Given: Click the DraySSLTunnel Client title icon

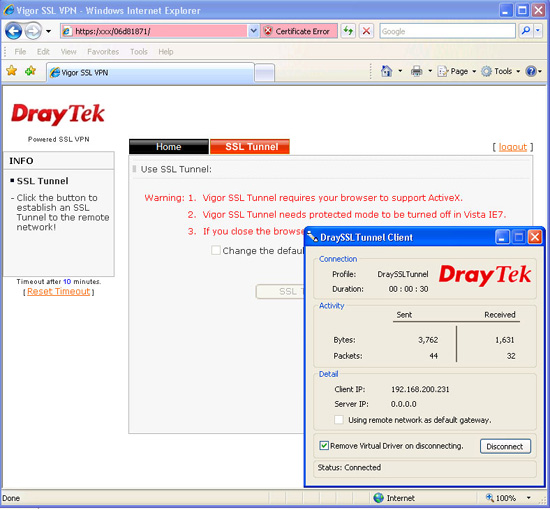Looking at the screenshot, I should pos(313,237).
